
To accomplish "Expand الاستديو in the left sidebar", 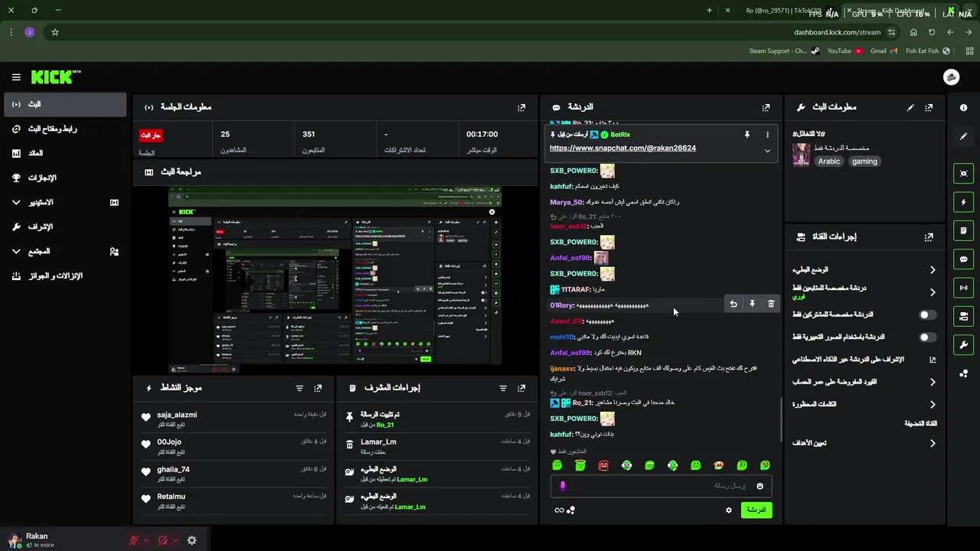I will [64, 202].
